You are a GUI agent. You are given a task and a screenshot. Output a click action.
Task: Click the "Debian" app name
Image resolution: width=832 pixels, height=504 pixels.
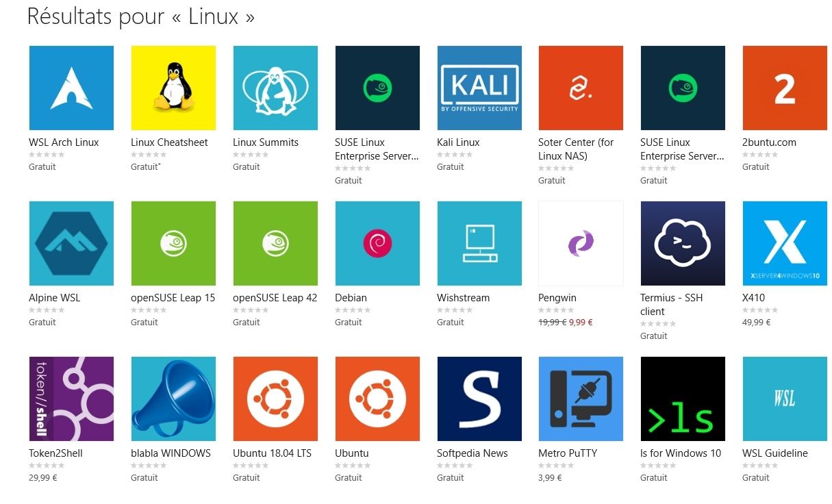(351, 298)
